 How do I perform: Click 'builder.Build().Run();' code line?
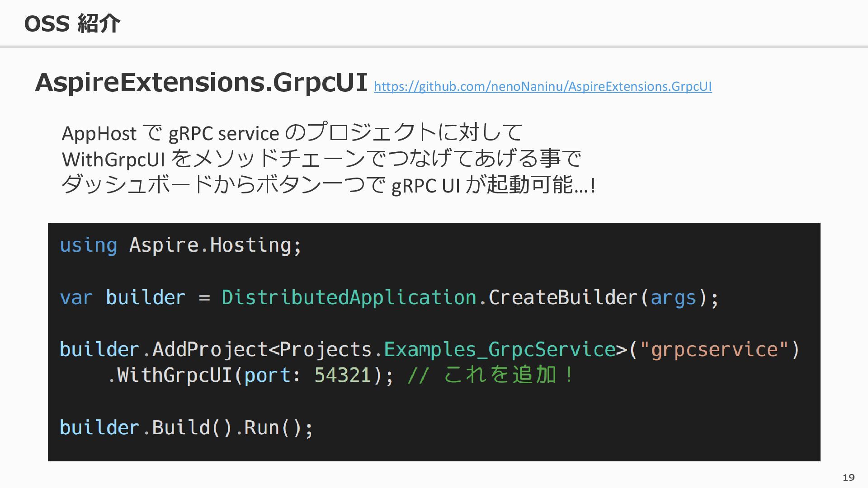(x=186, y=428)
